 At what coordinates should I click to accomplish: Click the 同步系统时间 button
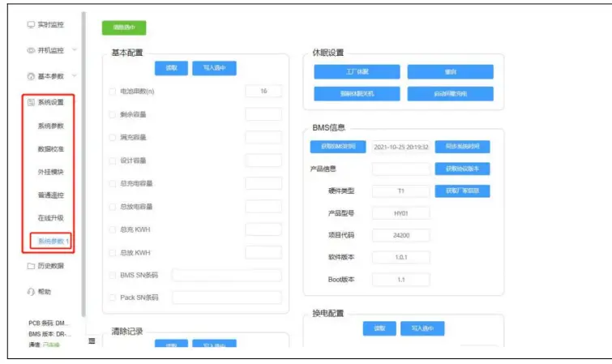click(463, 147)
